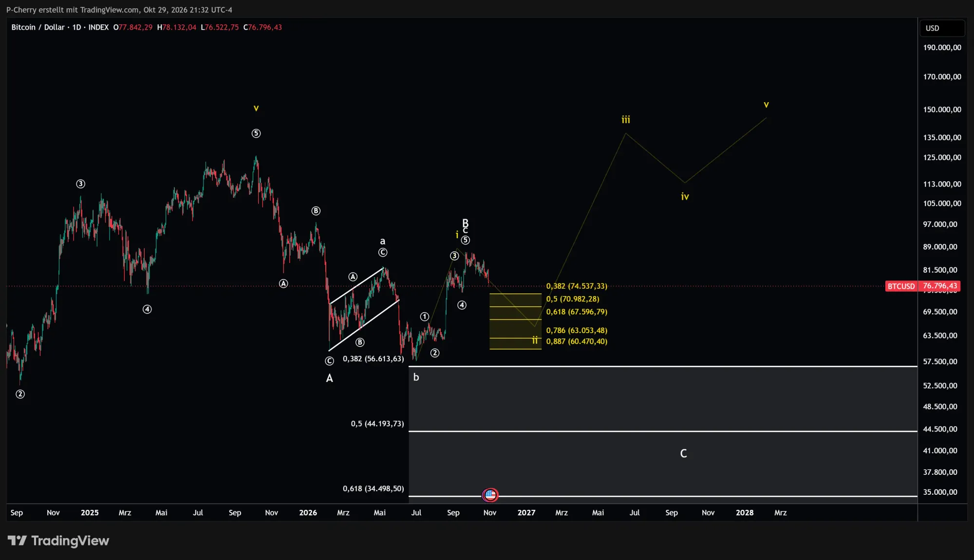This screenshot has height=560, width=974.
Task: Click the red BTCUSD symbol label
Action: 901,286
